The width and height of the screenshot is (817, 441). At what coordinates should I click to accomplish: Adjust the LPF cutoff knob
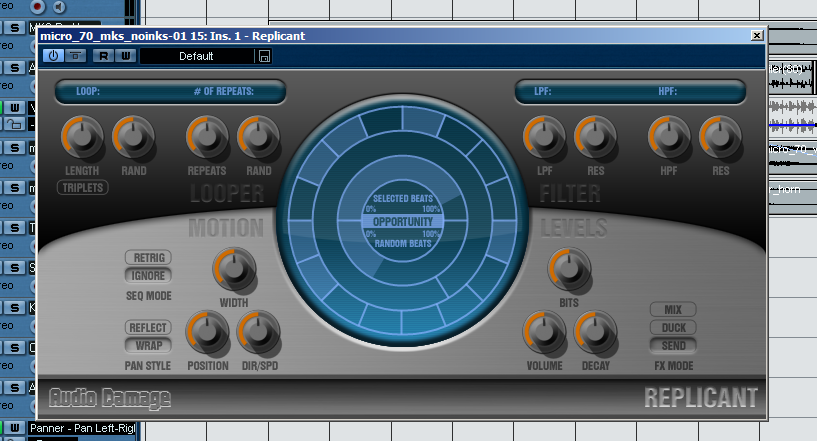pos(544,137)
